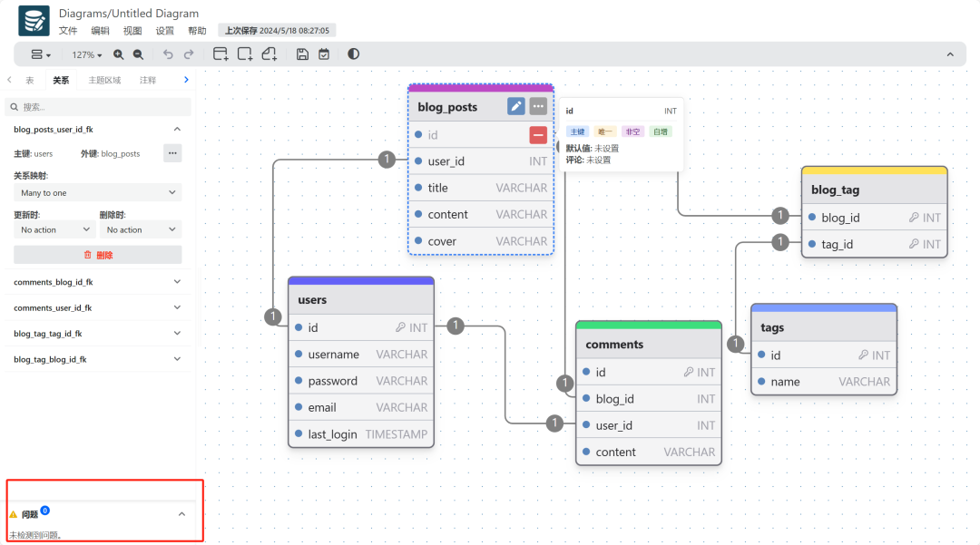Click the undo arrow in toolbar
This screenshot has height=545, width=980.
tap(168, 54)
